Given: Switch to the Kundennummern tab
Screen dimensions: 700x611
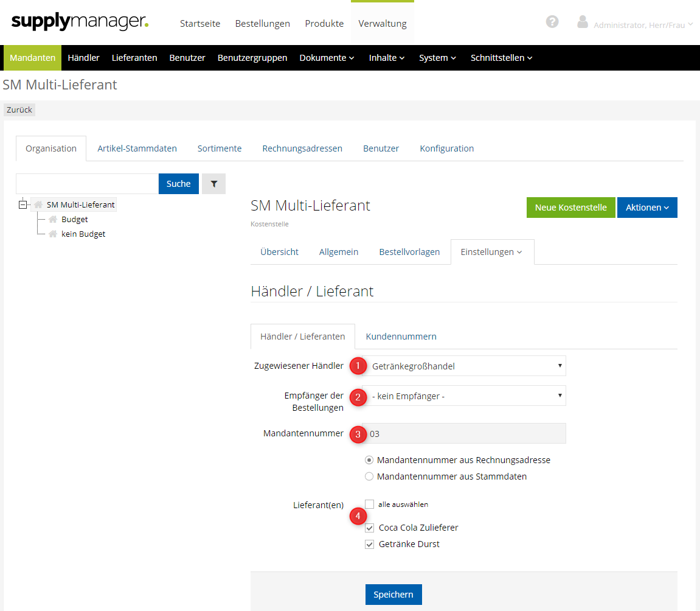Looking at the screenshot, I should coord(401,337).
